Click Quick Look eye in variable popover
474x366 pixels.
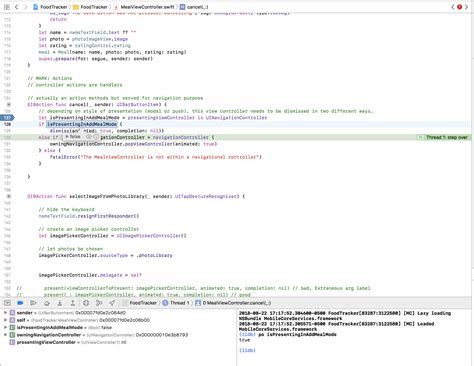click(89, 137)
